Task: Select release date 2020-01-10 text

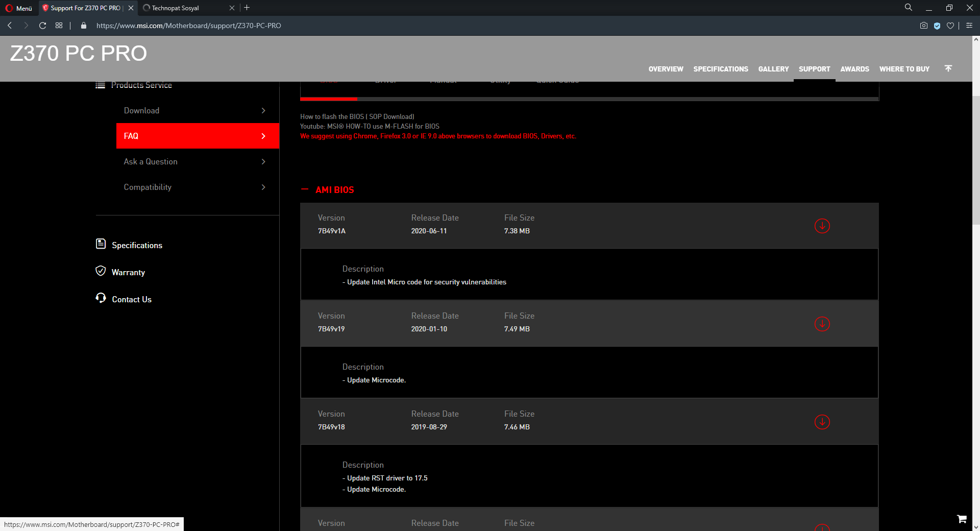Action: pyautogui.click(x=429, y=329)
